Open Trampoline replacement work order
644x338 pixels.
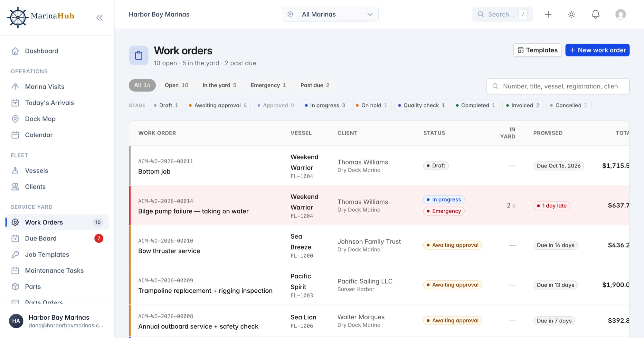click(x=379, y=285)
